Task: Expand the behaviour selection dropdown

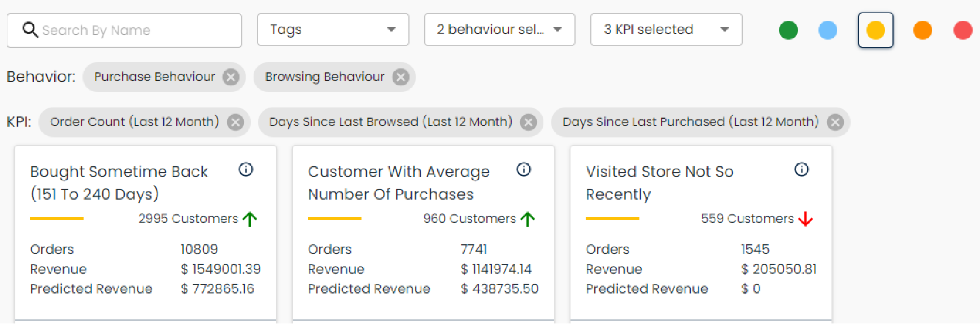Action: pos(500,29)
